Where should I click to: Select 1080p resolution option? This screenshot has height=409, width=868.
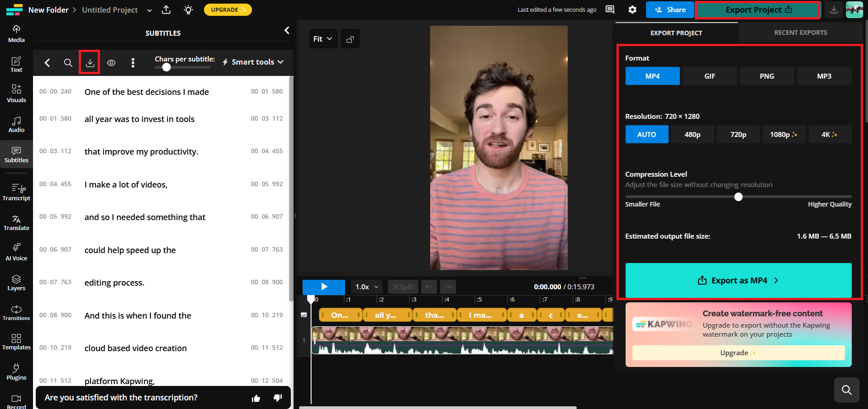pyautogui.click(x=784, y=134)
